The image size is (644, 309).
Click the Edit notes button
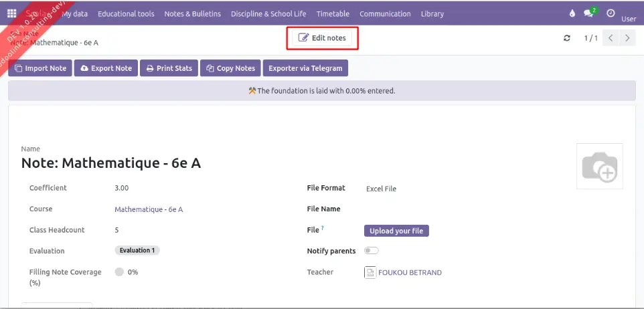(x=323, y=38)
